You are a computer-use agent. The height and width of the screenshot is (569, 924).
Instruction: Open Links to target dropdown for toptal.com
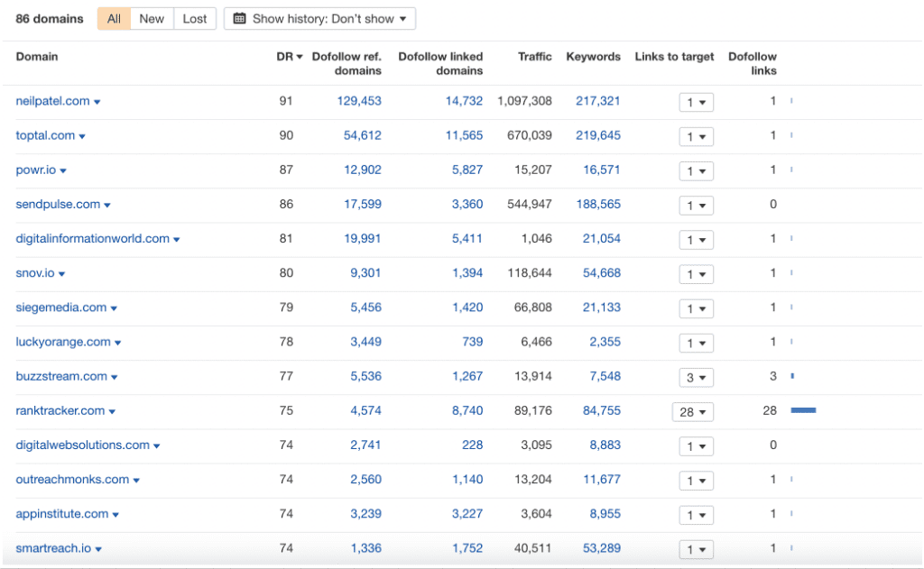pyautogui.click(x=696, y=137)
